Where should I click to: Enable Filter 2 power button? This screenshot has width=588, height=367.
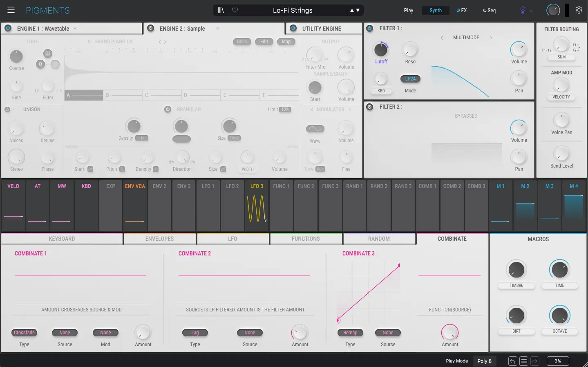click(x=370, y=107)
